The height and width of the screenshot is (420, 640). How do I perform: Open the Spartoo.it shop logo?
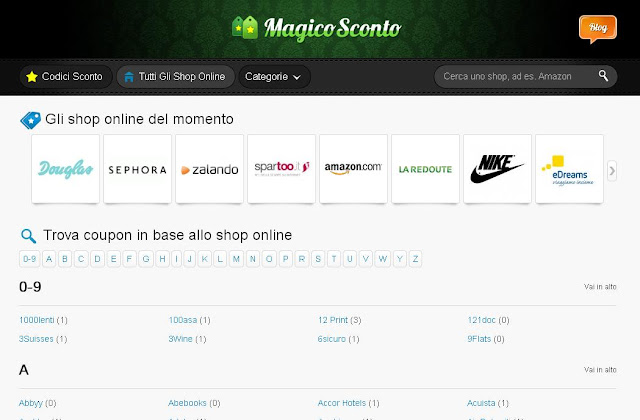[x=282, y=169]
